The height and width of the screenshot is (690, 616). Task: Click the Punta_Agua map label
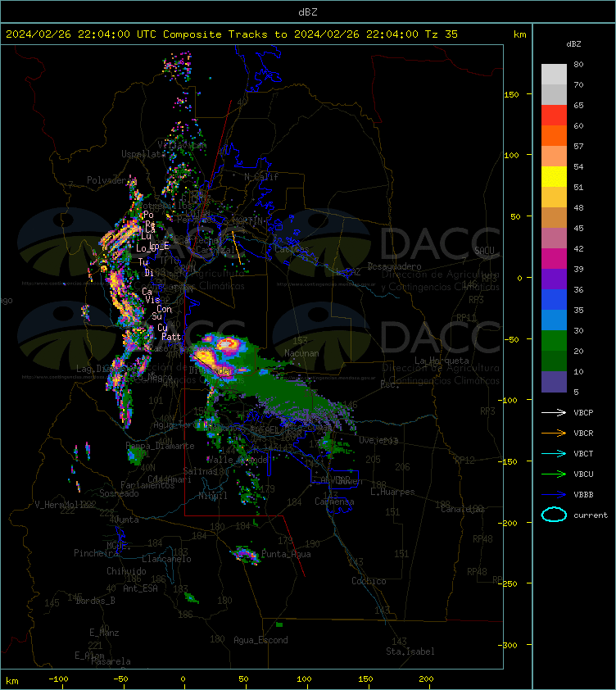286,554
